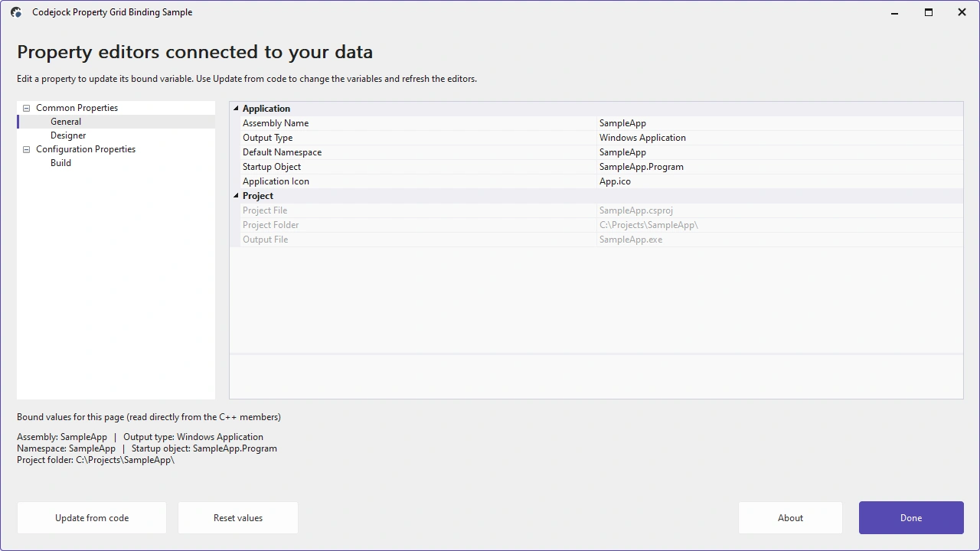
Task: Click the Update from code button
Action: pyautogui.click(x=92, y=518)
